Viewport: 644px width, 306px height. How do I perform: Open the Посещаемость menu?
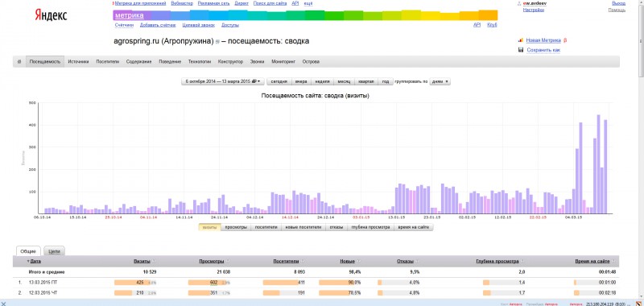(45, 62)
